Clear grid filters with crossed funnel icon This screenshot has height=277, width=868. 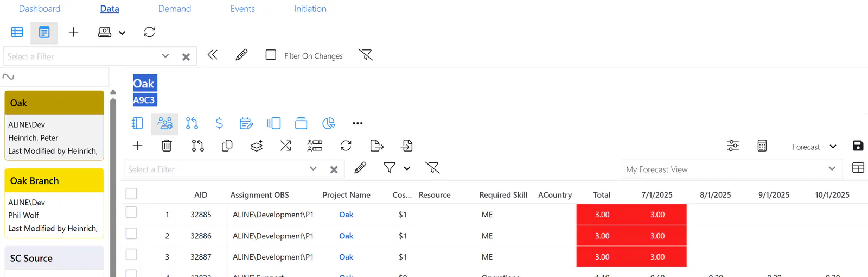pyautogui.click(x=432, y=168)
